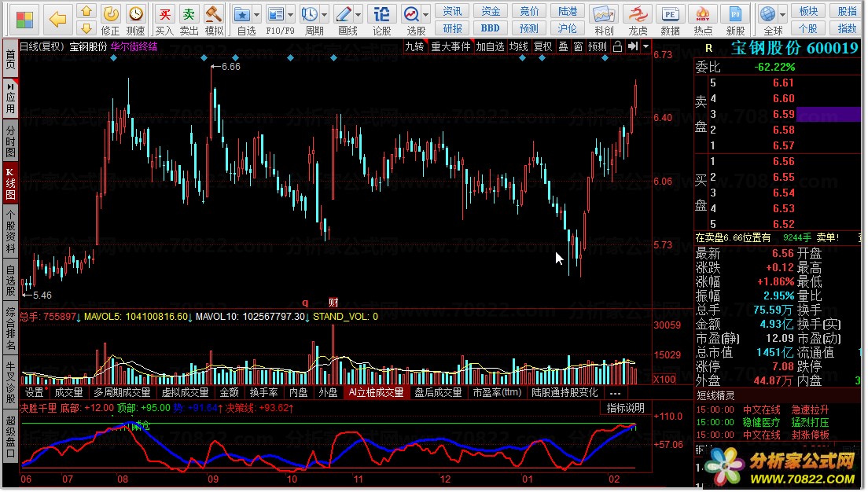Toggle 预测 forecast in chart bar

tap(598, 47)
